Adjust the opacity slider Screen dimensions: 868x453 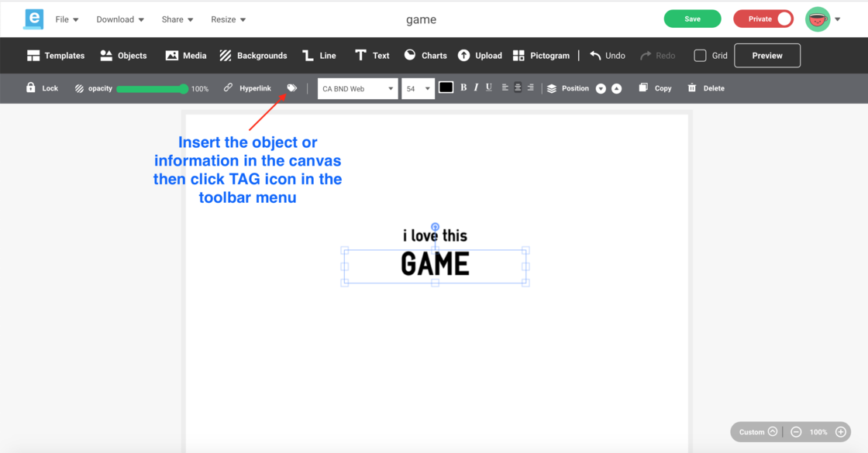152,88
